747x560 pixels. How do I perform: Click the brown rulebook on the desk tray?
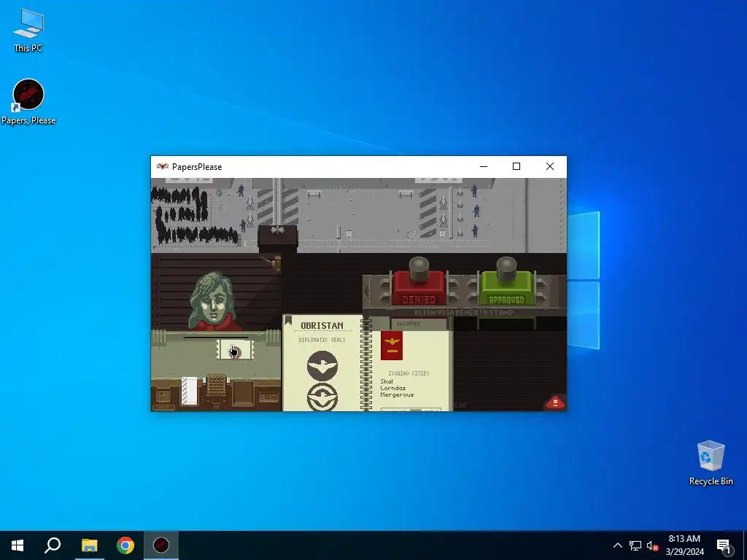[243, 393]
